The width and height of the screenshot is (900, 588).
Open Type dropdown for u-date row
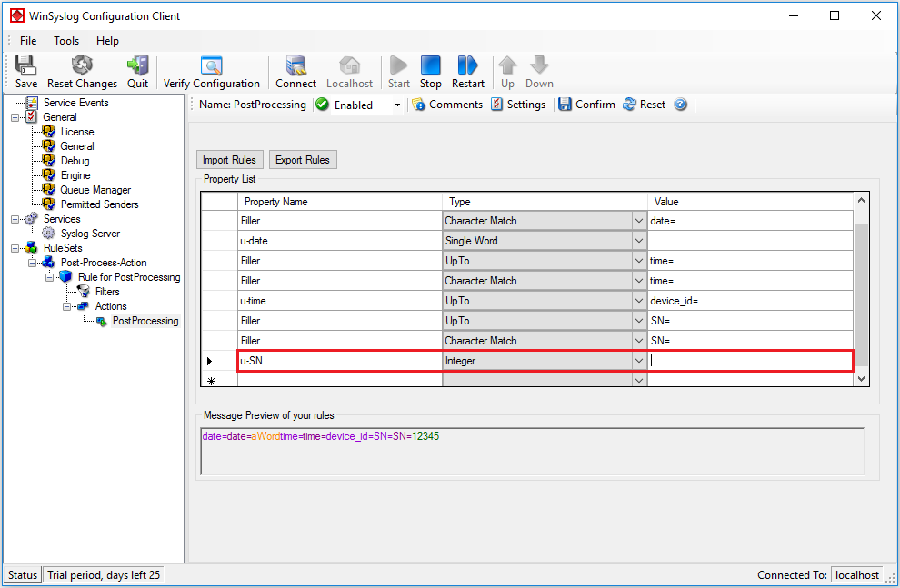coord(639,241)
